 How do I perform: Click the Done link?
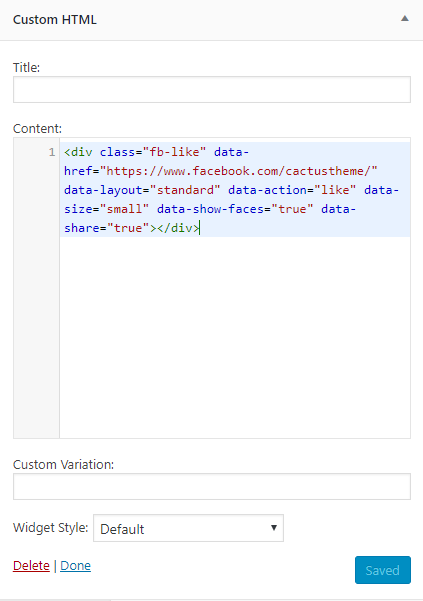(x=75, y=566)
